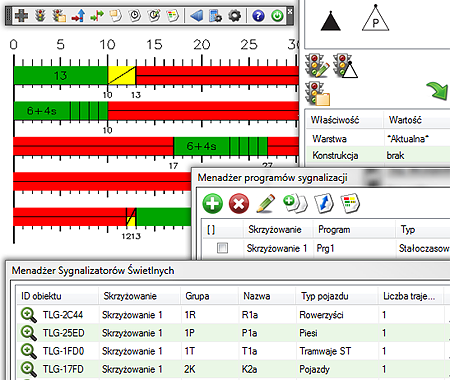Click the green power button icon
The image size is (450, 380).
[277, 15]
